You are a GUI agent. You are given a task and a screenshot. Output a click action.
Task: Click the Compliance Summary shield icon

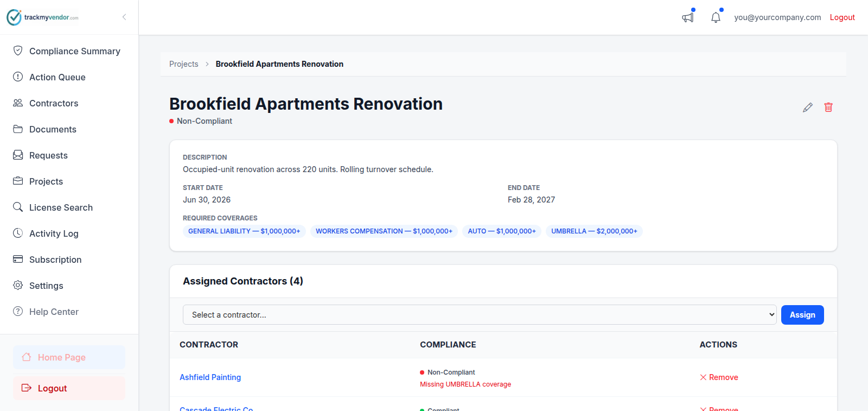pos(18,50)
